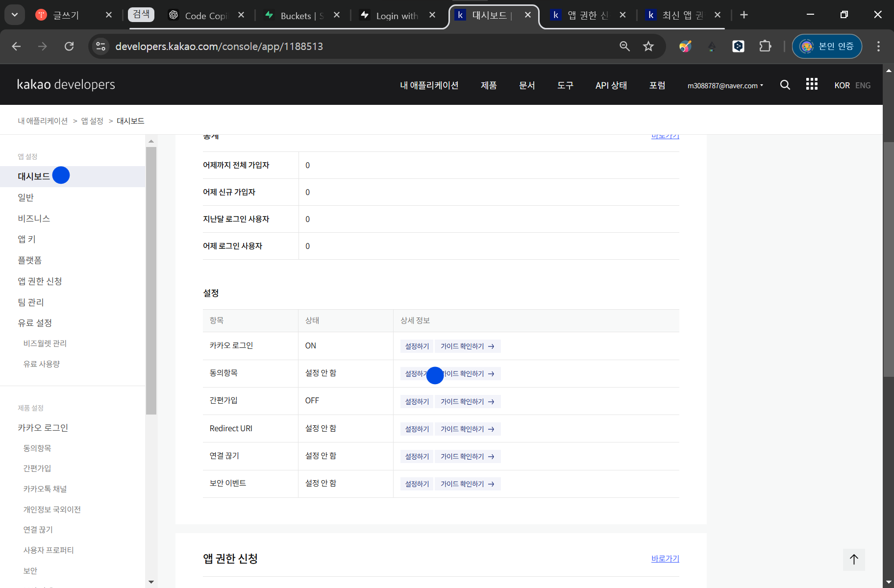Screen dimensions: 894x588
Task: Click 설정하기 for 보안 이벤트 row
Action: (x=417, y=484)
